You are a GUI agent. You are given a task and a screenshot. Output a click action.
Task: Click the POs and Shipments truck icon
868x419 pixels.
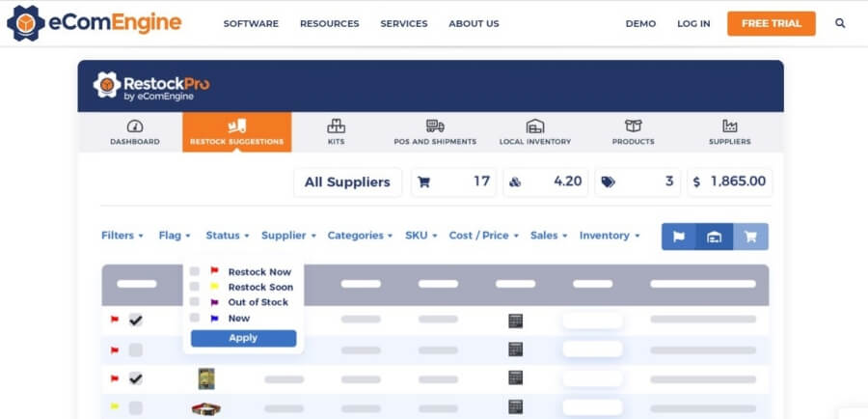[x=435, y=126]
